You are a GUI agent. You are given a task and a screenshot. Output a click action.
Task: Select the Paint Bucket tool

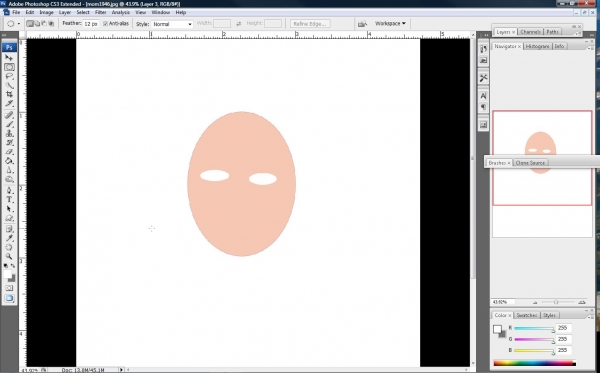pyautogui.click(x=9, y=161)
